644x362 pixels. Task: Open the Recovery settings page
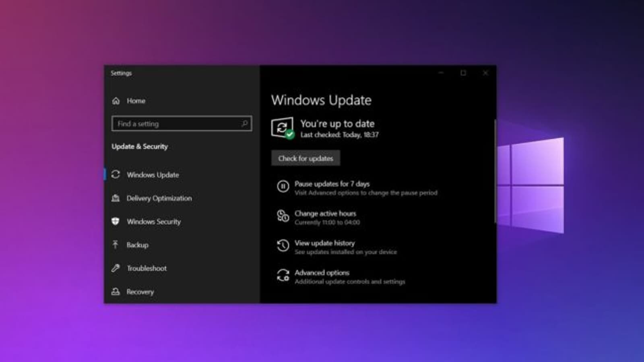pyautogui.click(x=140, y=292)
